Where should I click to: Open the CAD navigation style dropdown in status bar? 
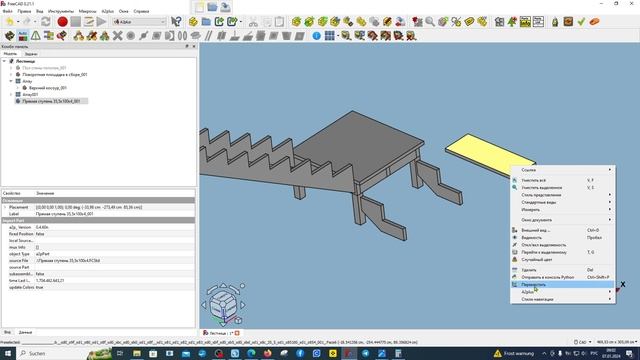point(582,342)
